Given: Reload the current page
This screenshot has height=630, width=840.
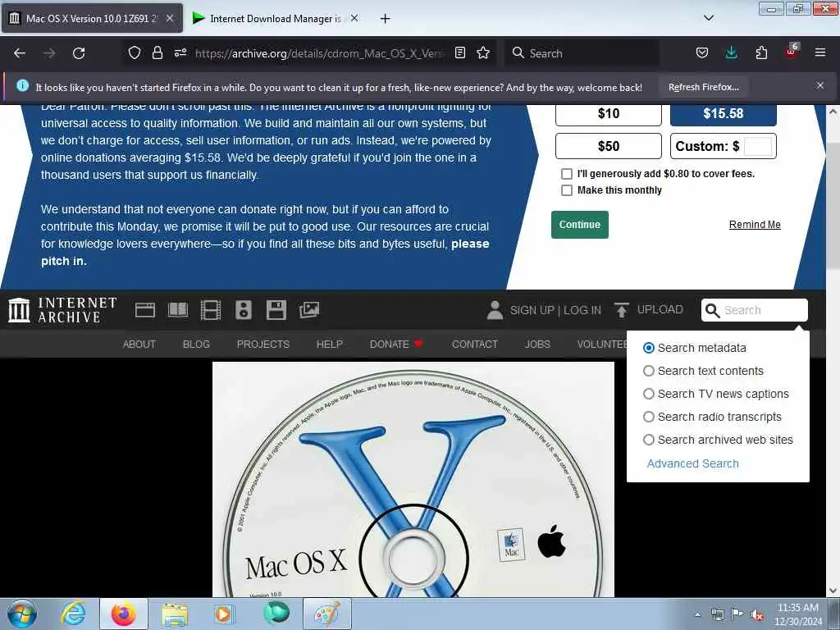Looking at the screenshot, I should 79,53.
